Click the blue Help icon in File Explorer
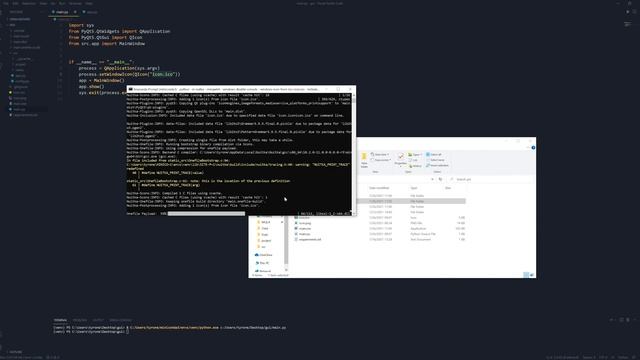 (533, 148)
